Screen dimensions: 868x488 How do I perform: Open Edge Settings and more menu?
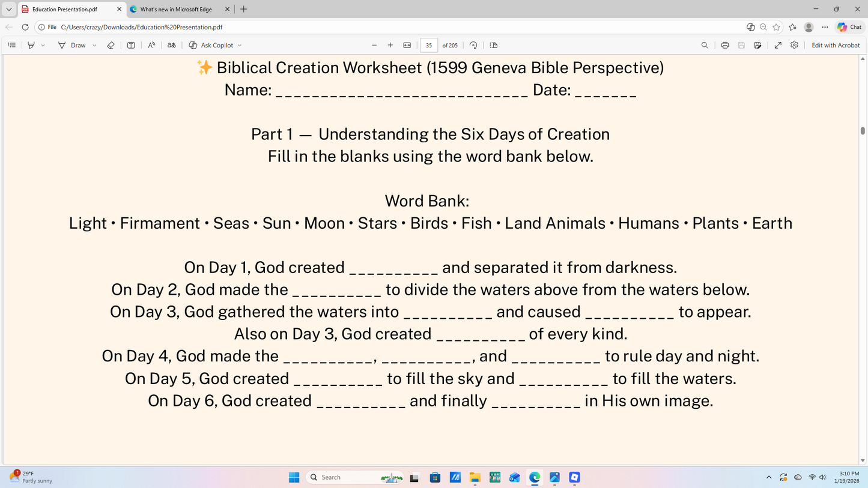(x=825, y=27)
